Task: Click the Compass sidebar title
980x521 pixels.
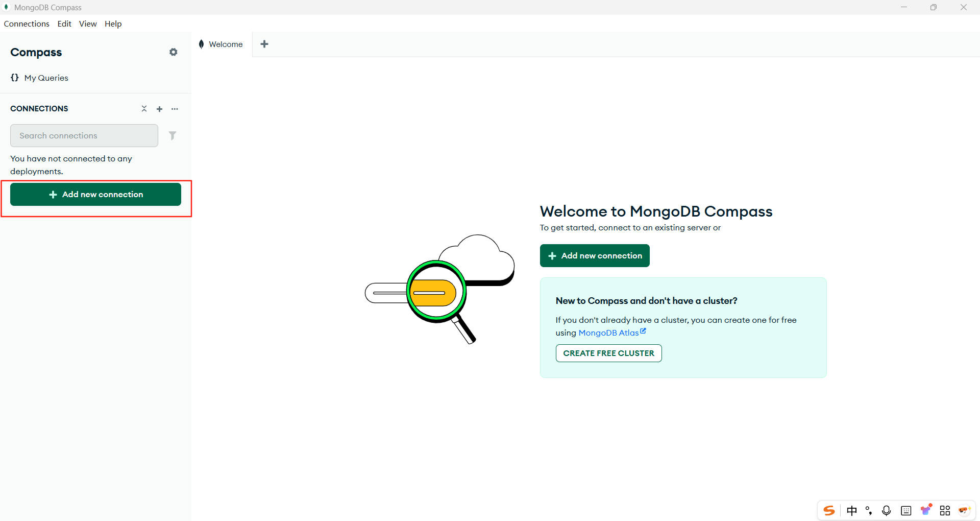Action: point(36,53)
